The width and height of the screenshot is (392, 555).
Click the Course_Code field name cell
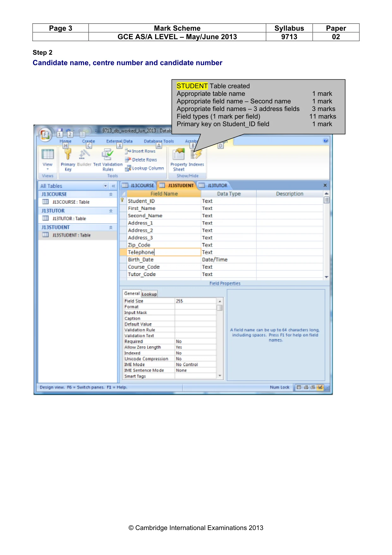coord(164,267)
